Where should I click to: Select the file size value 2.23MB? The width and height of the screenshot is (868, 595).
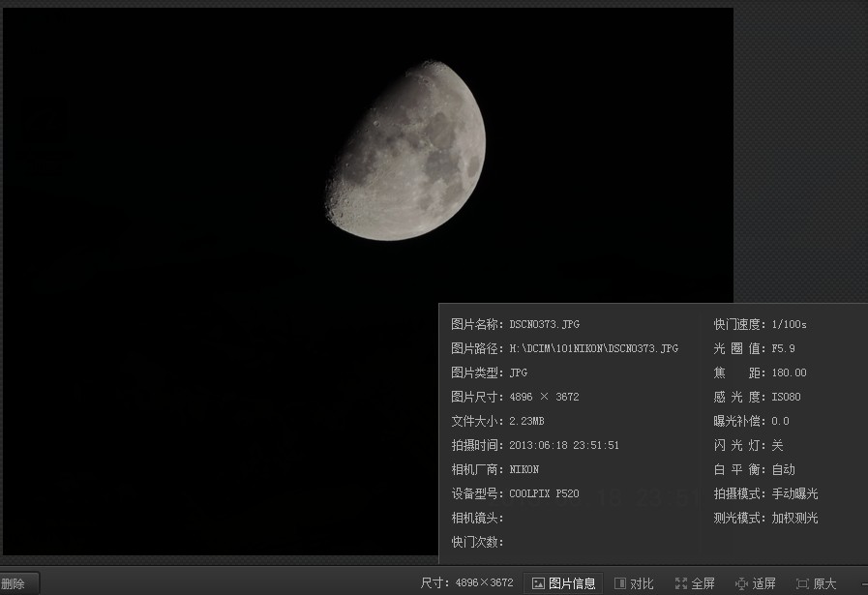pyautogui.click(x=526, y=421)
